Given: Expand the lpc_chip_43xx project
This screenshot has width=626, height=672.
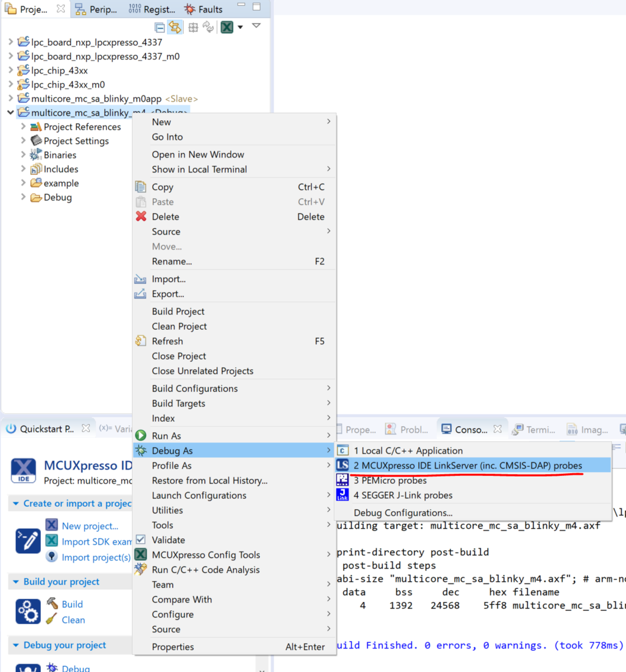Looking at the screenshot, I should (11, 70).
